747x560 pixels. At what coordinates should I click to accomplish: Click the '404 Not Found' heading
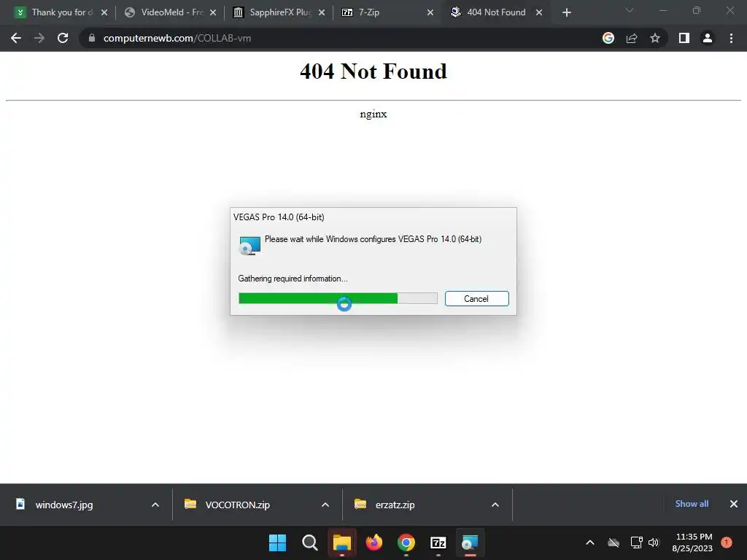373,71
